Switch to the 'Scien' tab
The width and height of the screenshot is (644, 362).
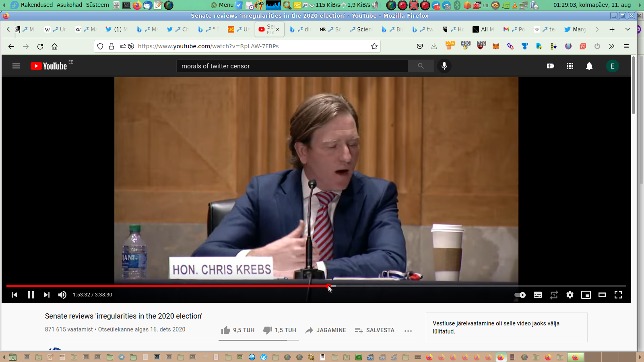click(361, 29)
